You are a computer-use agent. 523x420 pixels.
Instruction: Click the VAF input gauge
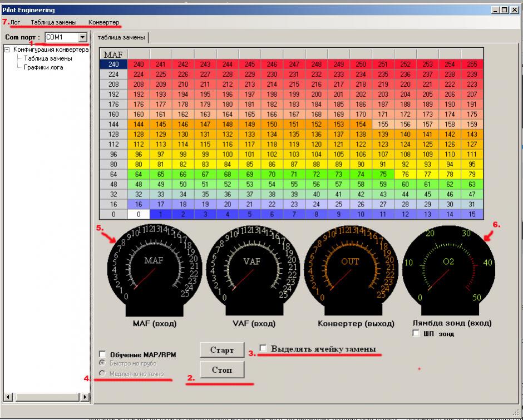coord(253,270)
